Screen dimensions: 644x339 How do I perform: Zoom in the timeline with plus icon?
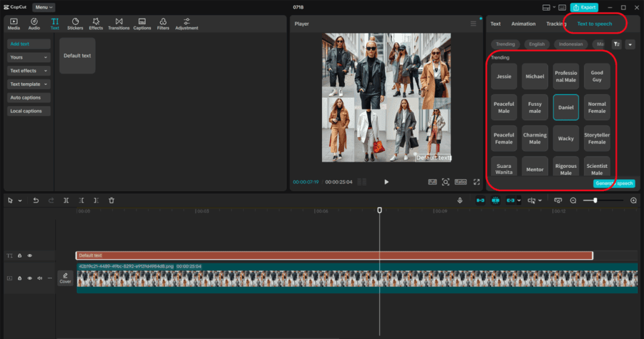point(633,201)
